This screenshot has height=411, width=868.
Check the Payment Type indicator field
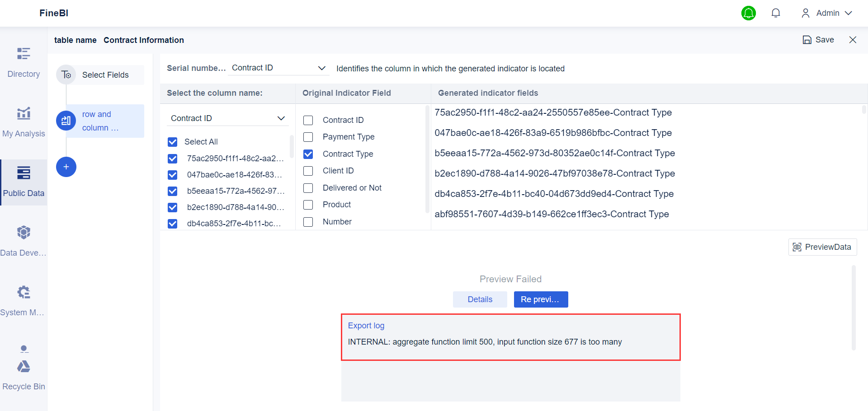tap(308, 137)
